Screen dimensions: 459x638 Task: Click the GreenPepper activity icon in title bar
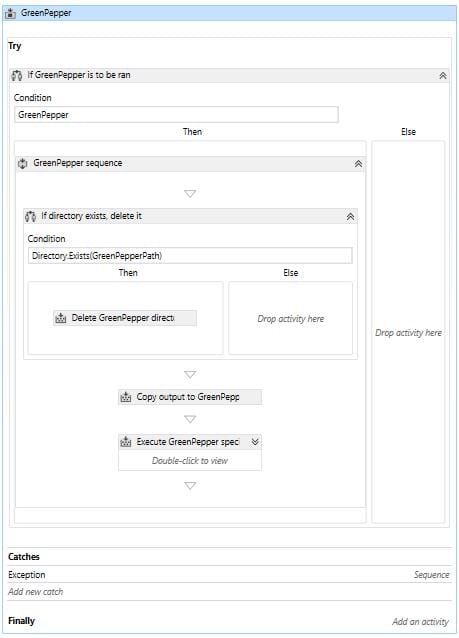click(x=10, y=13)
